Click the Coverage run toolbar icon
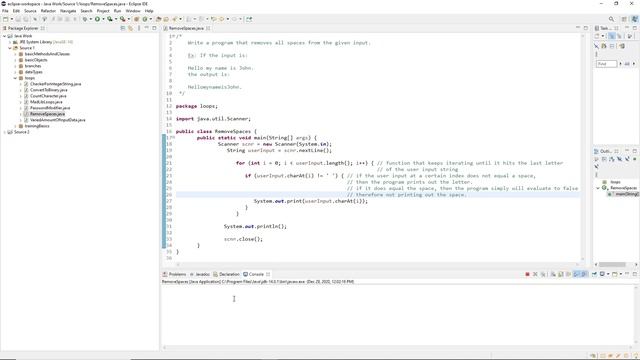This screenshot has width=640, height=360. coord(110,19)
